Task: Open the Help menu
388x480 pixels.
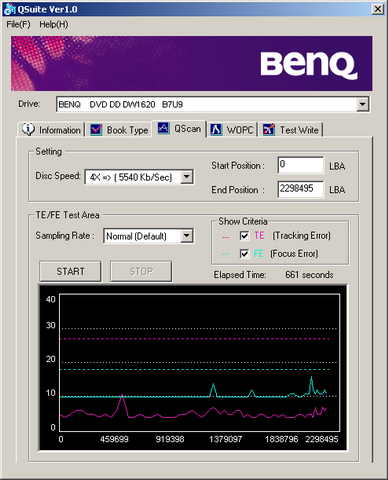Action: [x=54, y=24]
